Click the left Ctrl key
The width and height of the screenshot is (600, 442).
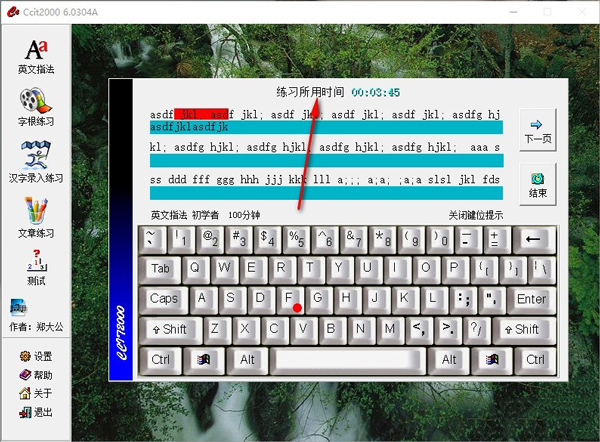coord(160,360)
